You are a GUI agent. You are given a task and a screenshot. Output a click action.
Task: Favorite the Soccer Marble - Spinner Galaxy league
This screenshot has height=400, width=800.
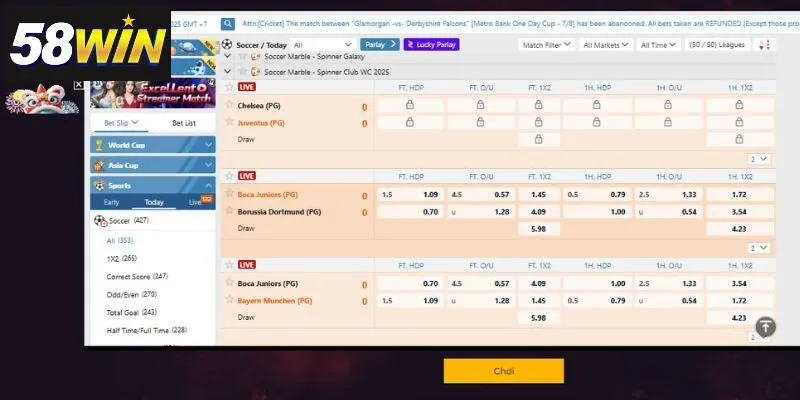click(243, 56)
